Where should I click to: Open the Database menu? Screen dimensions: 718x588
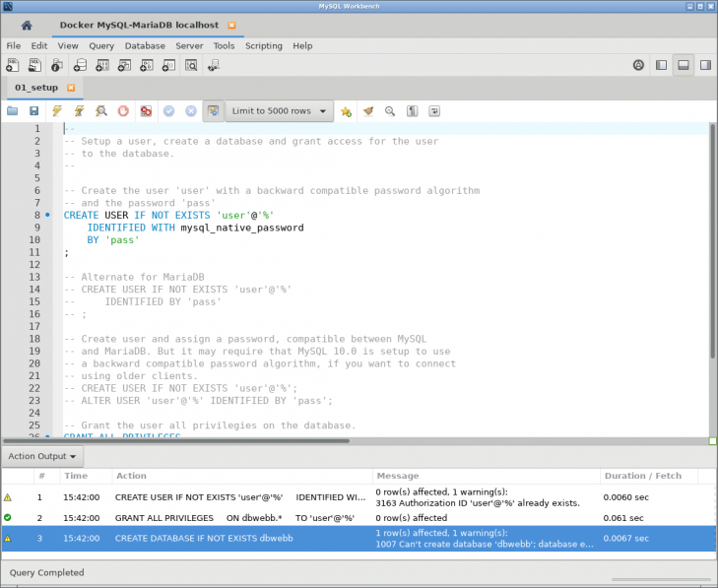(145, 45)
